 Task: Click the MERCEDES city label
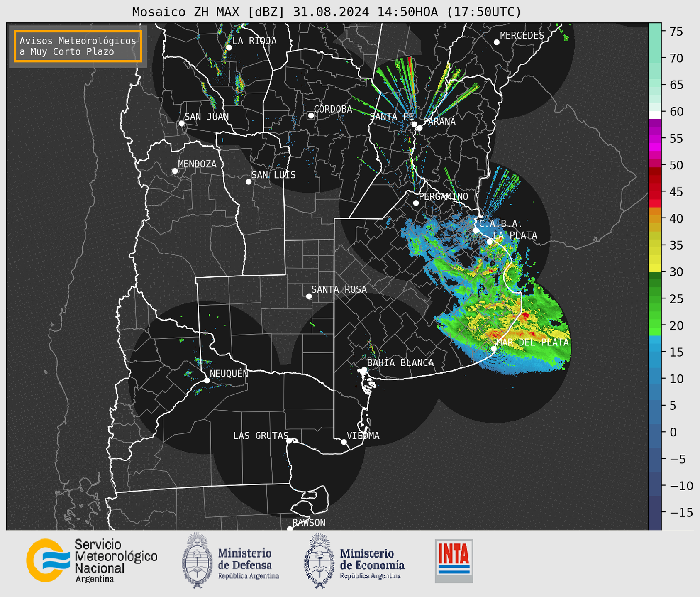pyautogui.click(x=522, y=36)
